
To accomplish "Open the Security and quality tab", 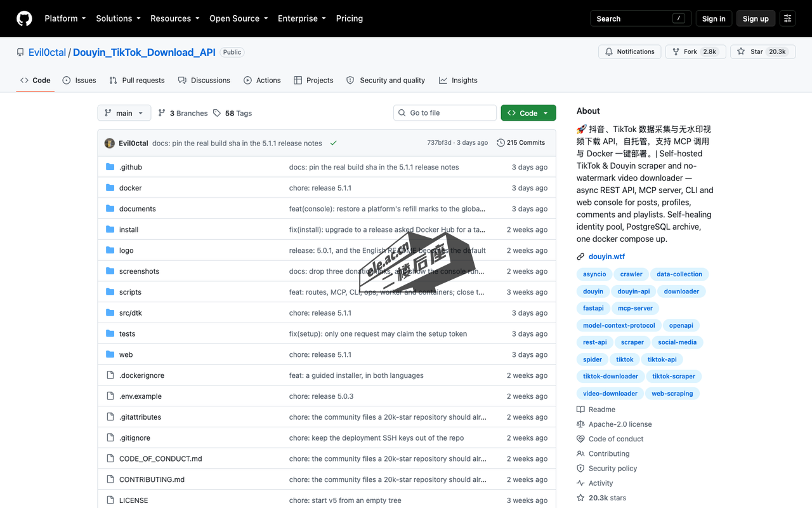I will (x=386, y=80).
